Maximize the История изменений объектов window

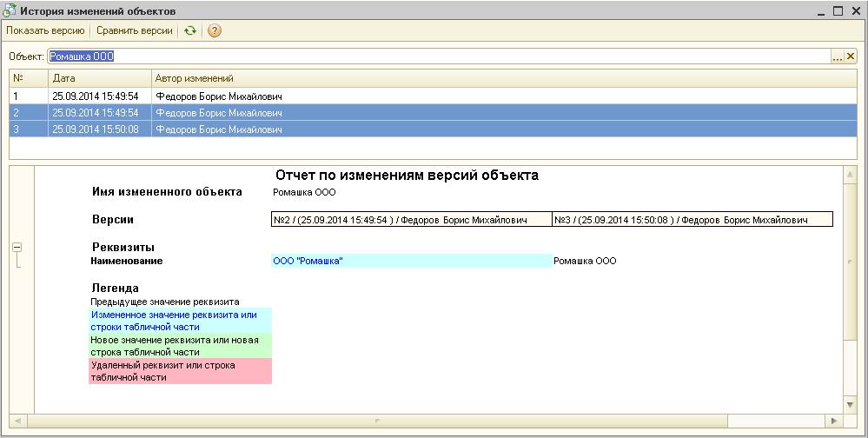[838, 10]
